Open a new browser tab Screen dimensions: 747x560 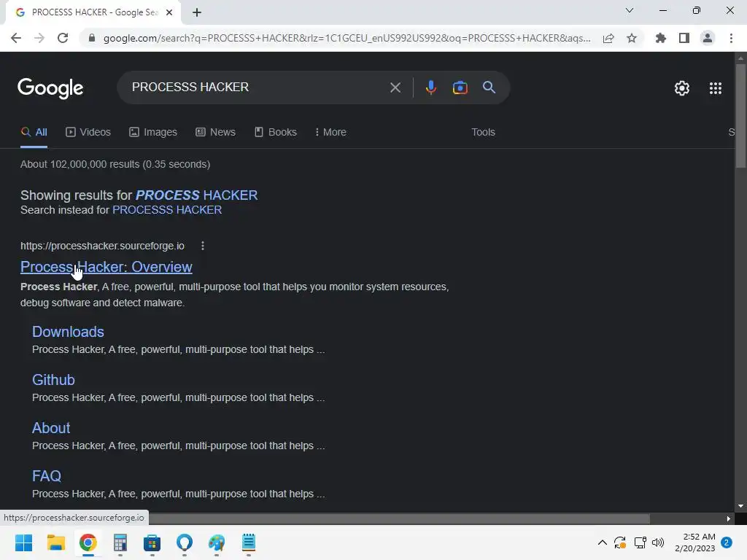tap(197, 12)
